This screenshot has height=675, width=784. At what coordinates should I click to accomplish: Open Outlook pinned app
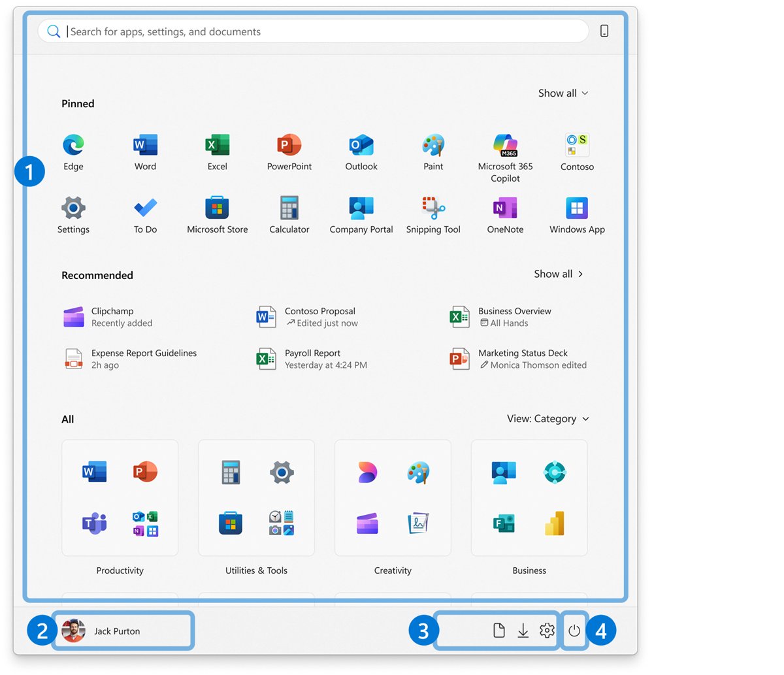pyautogui.click(x=361, y=145)
